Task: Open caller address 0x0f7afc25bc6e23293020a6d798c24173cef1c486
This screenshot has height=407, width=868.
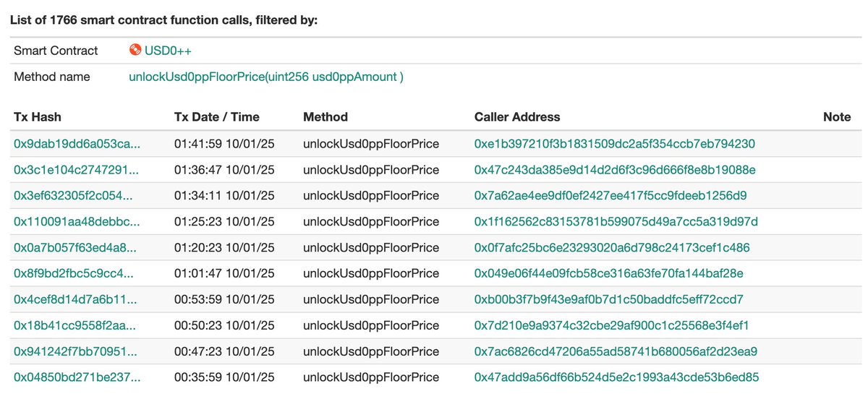Action: click(612, 247)
